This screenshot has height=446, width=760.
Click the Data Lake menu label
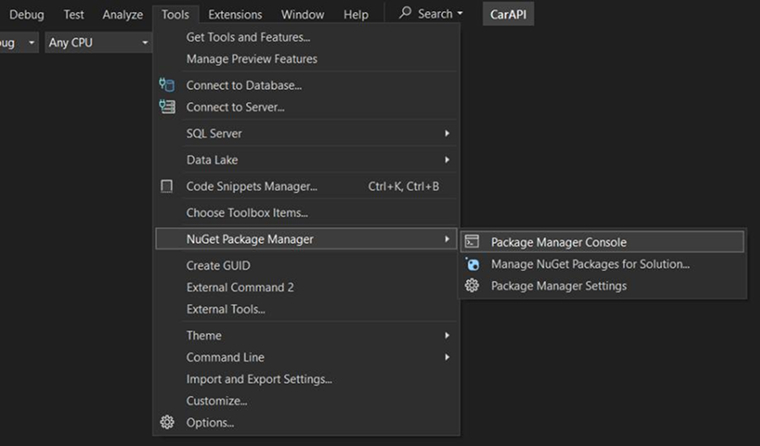[212, 159]
